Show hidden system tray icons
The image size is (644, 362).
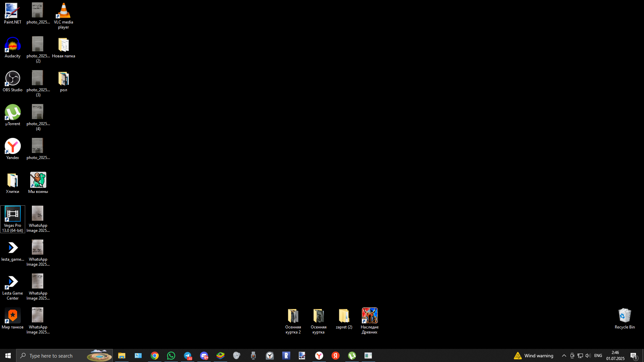pyautogui.click(x=564, y=356)
